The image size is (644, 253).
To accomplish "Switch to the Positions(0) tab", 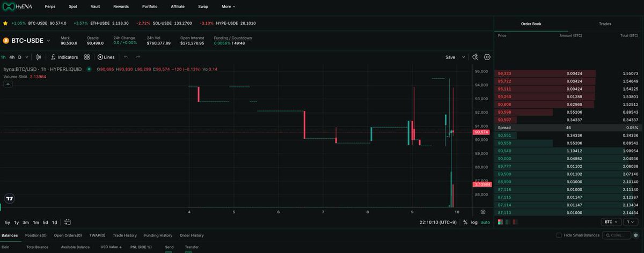I will coord(36,235).
